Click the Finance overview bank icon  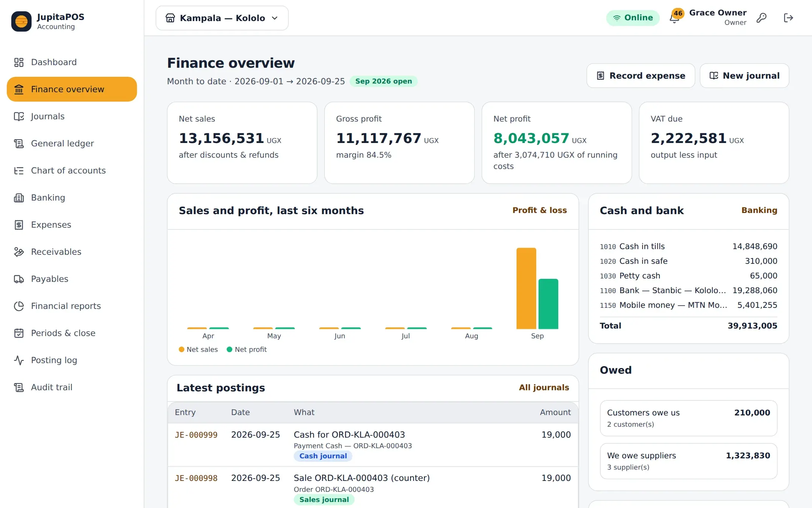[19, 89]
